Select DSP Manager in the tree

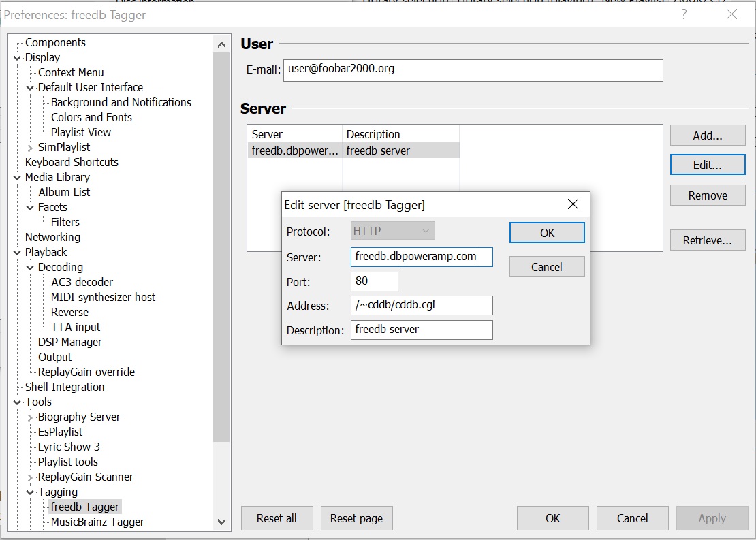coord(69,342)
